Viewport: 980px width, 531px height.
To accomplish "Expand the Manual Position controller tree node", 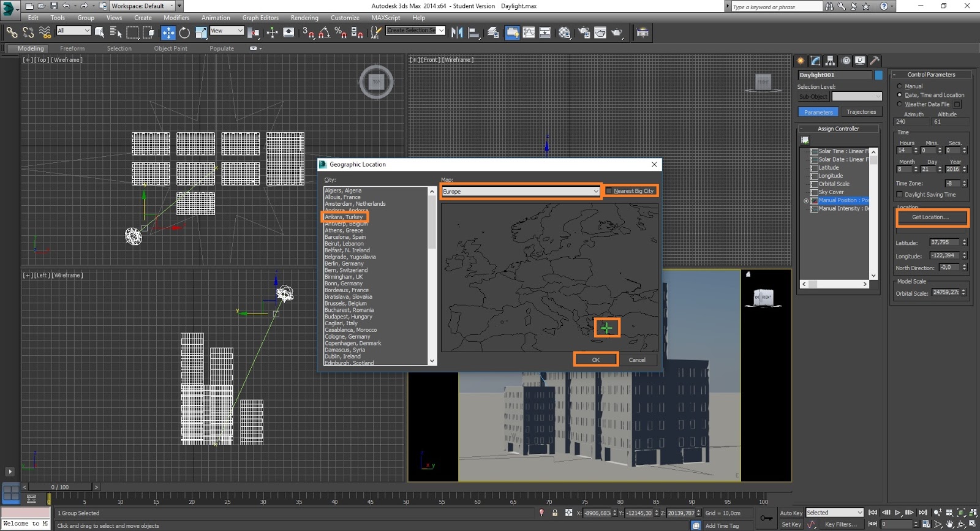I will [x=806, y=201].
